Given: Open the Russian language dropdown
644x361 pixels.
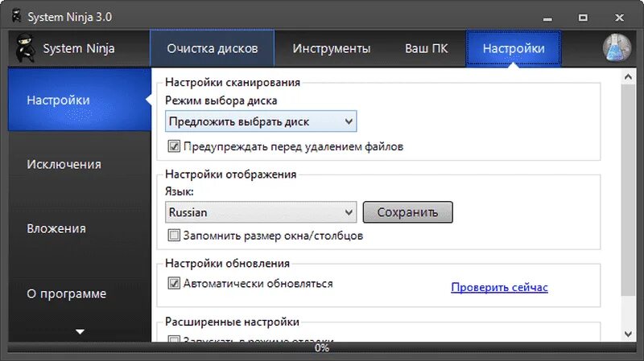Looking at the screenshot, I should pos(261,212).
